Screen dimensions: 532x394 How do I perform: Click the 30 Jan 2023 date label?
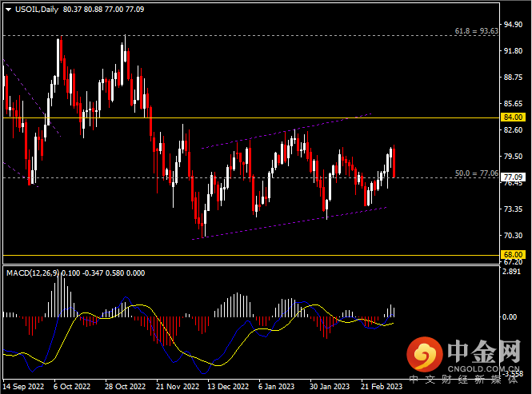coord(330,387)
